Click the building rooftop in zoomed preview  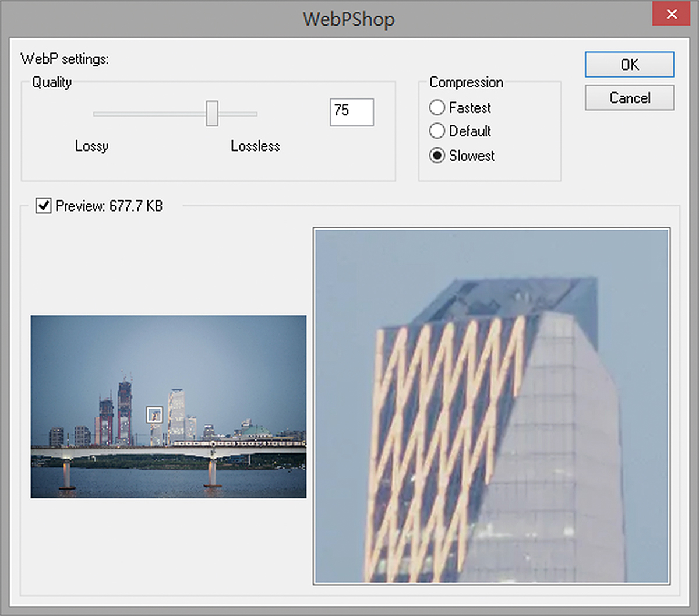click(x=501, y=297)
